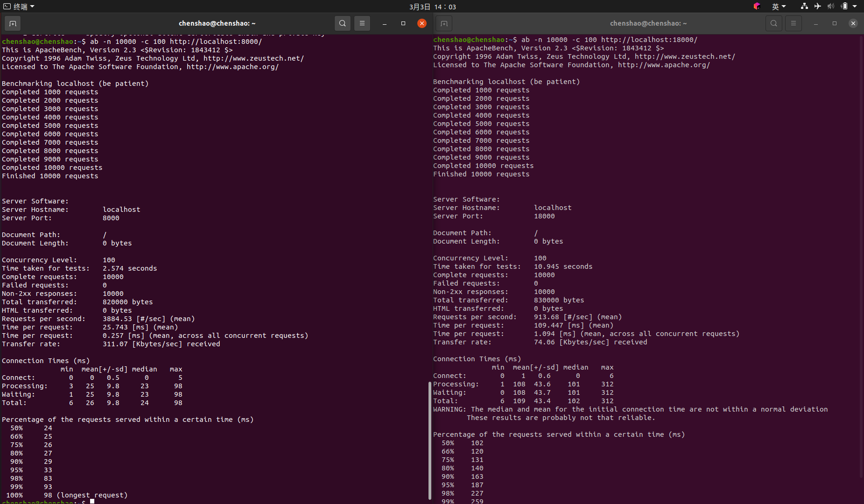Click http://www.apache.org/ in right terminal
Image resolution: width=864 pixels, height=504 pixels.
pos(664,65)
